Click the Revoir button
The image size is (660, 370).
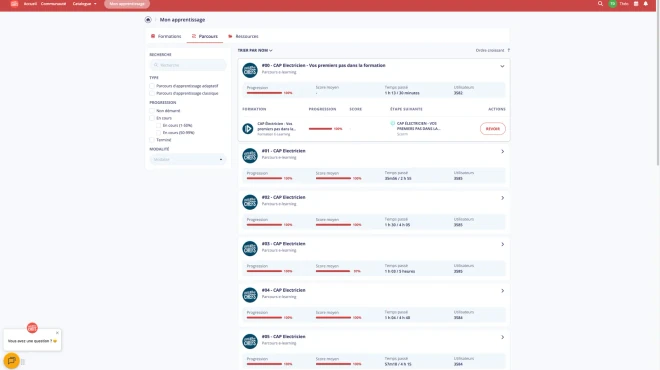(492, 129)
